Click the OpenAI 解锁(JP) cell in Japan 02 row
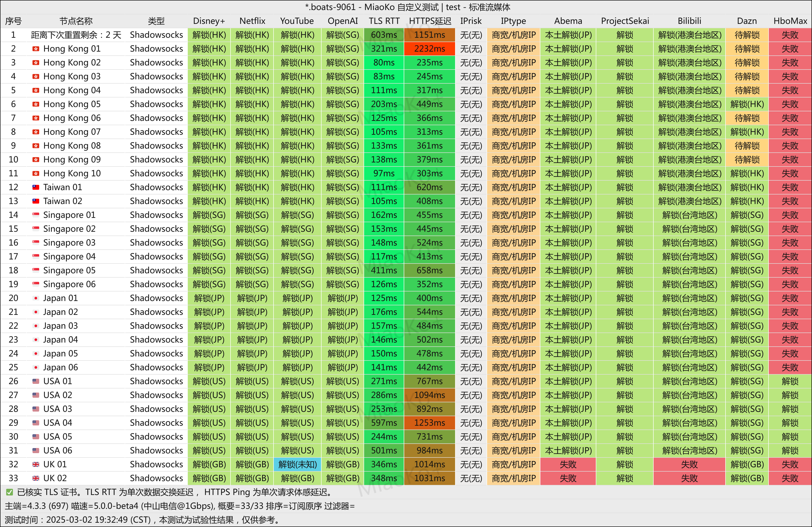 (343, 312)
